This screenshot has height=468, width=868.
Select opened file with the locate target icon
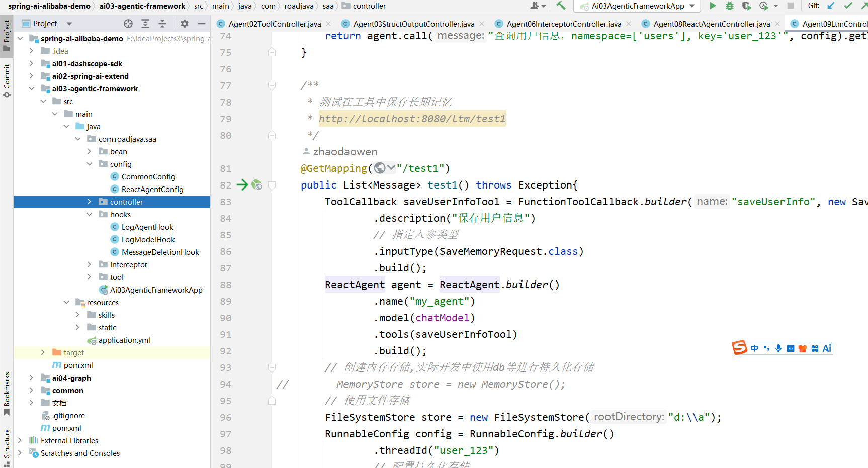128,24
